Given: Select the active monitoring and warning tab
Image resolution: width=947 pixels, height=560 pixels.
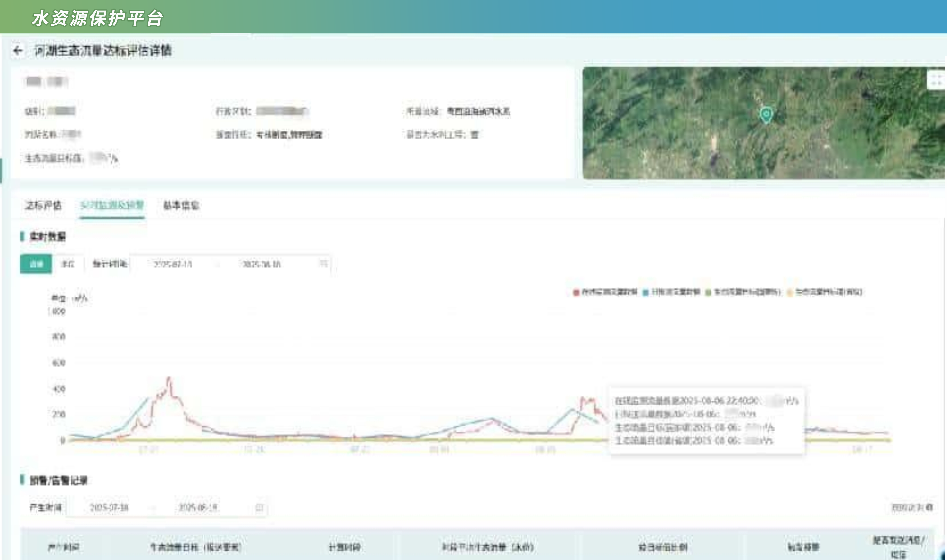Looking at the screenshot, I should pyautogui.click(x=112, y=205).
